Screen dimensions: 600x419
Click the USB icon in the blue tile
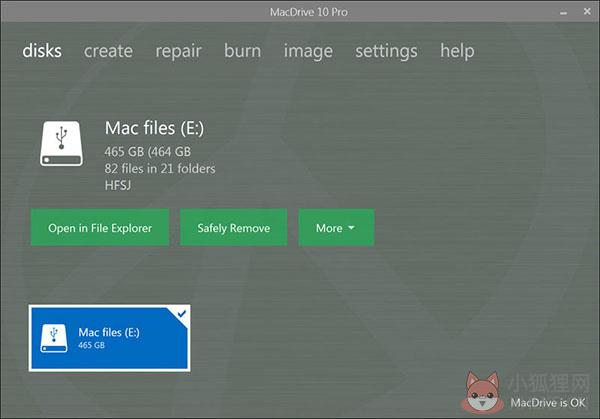[54, 338]
